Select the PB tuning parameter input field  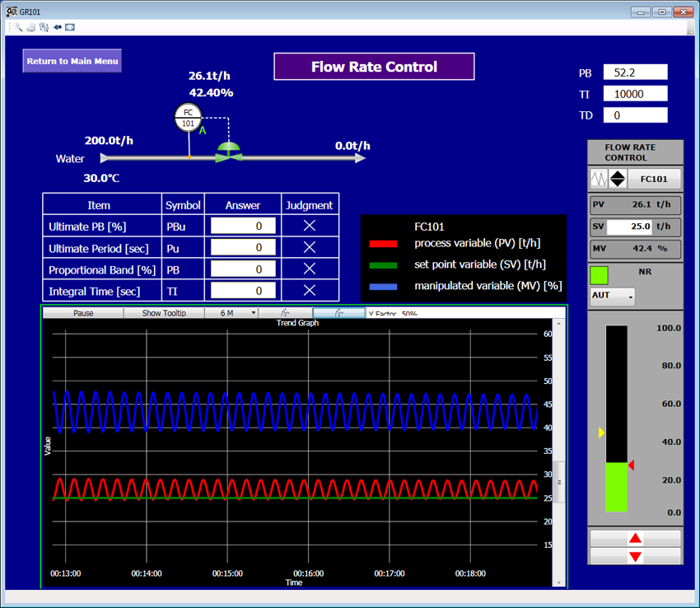pyautogui.click(x=634, y=72)
